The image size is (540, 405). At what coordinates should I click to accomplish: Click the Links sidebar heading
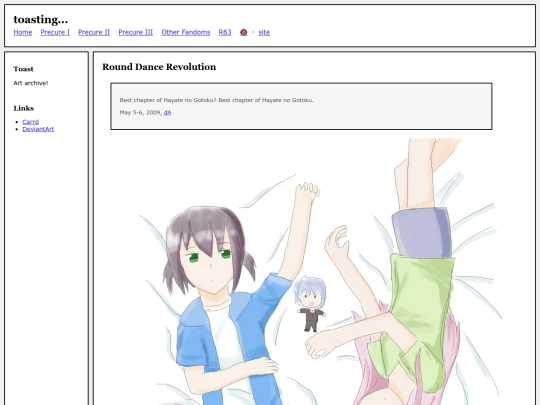[x=24, y=108]
